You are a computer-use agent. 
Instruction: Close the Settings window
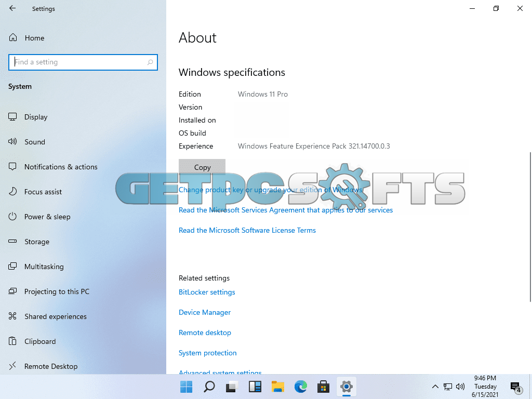click(520, 8)
